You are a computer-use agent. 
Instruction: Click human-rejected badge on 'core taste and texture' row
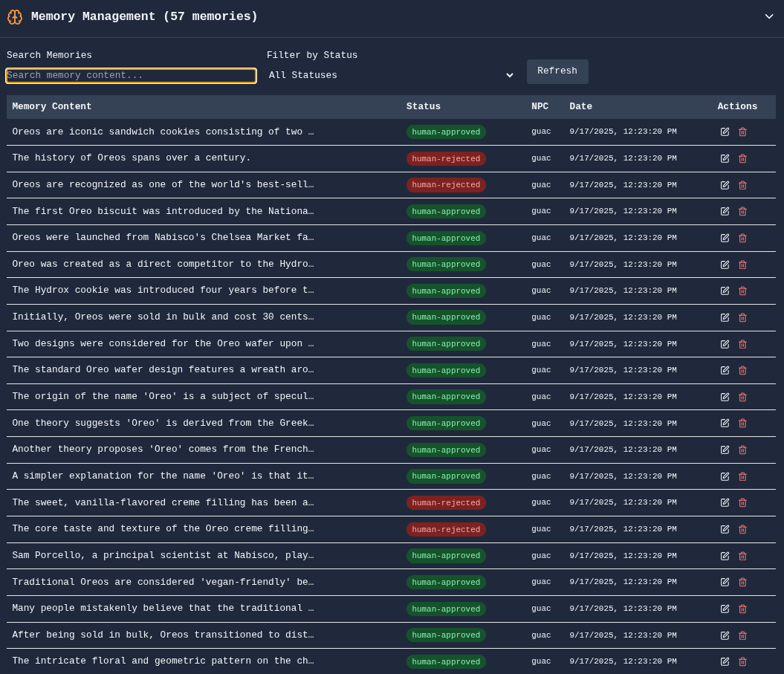[446, 529]
